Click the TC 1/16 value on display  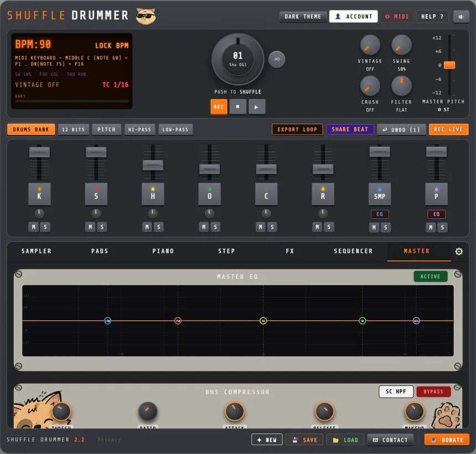click(115, 85)
